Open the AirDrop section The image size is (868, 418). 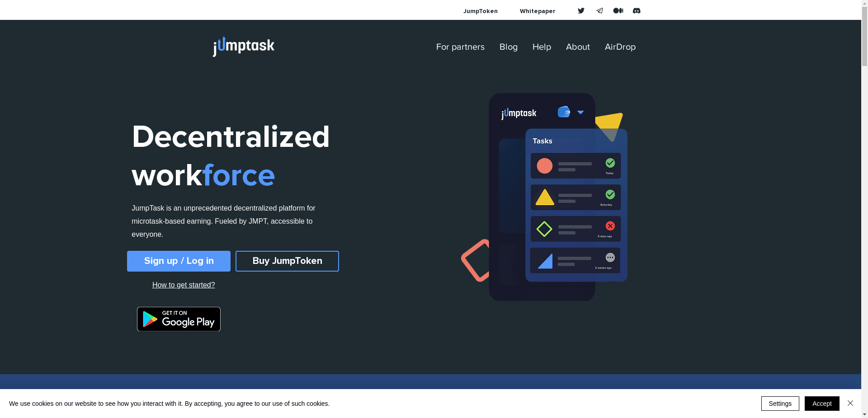[620, 47]
